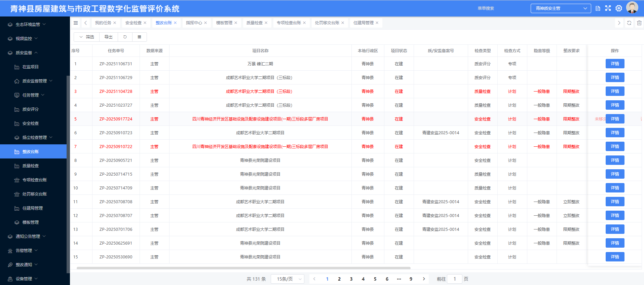Open settings via the gear icon

(619, 8)
